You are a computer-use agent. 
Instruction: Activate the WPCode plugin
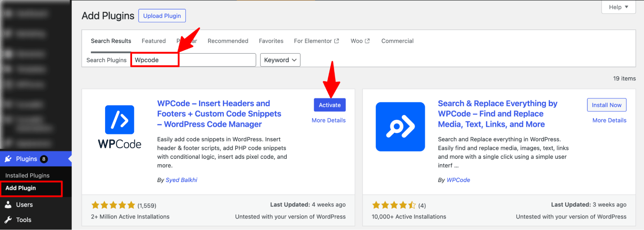tap(330, 105)
